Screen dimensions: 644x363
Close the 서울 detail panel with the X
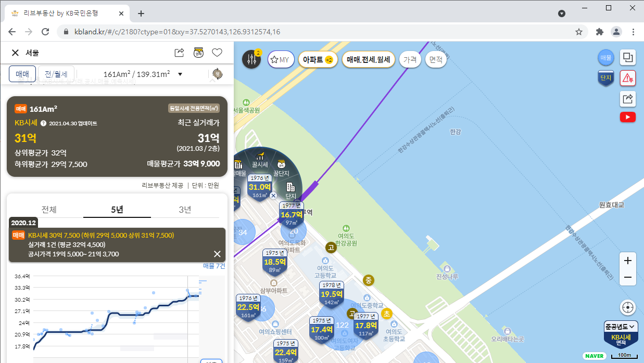coord(15,53)
